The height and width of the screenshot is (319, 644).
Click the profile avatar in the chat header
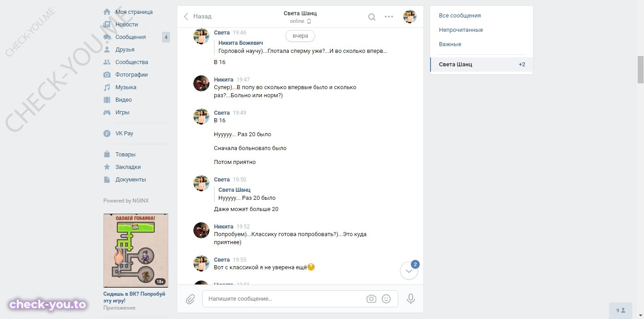[x=410, y=17]
